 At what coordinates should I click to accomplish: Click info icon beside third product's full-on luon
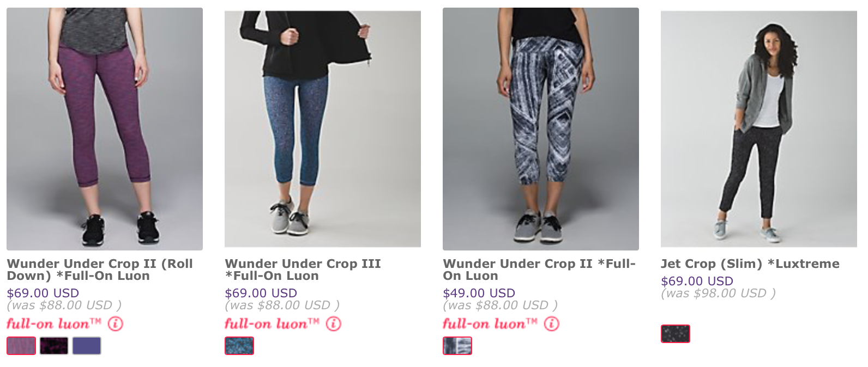[551, 324]
